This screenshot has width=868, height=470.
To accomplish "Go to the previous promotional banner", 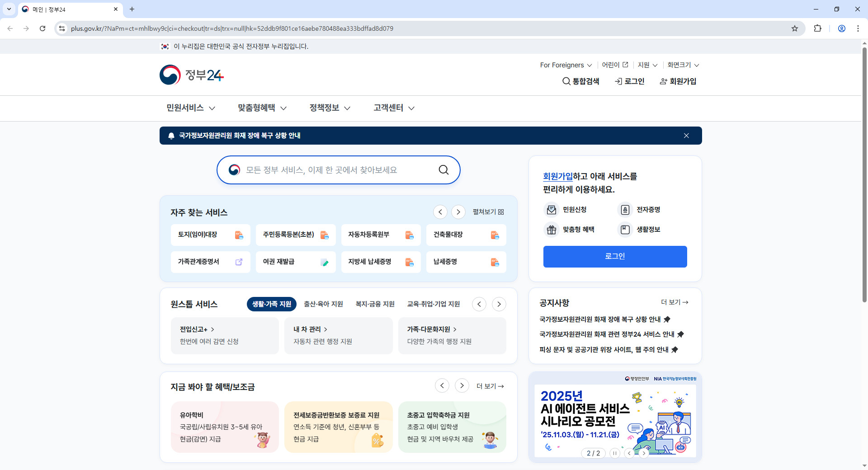I will [x=629, y=453].
